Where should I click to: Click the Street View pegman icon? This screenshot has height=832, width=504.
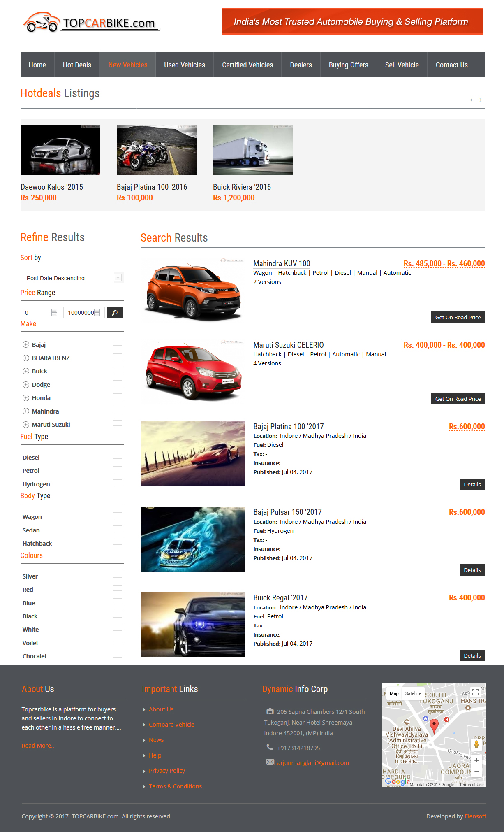(x=476, y=744)
